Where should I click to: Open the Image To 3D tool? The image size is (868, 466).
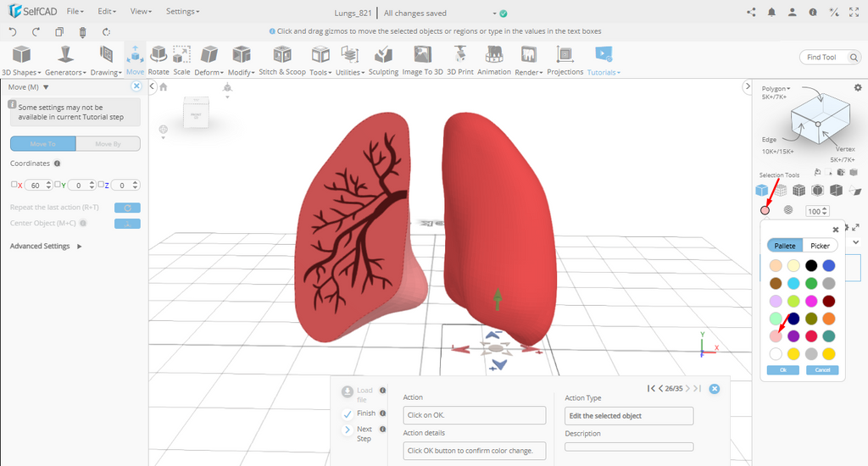pyautogui.click(x=422, y=61)
